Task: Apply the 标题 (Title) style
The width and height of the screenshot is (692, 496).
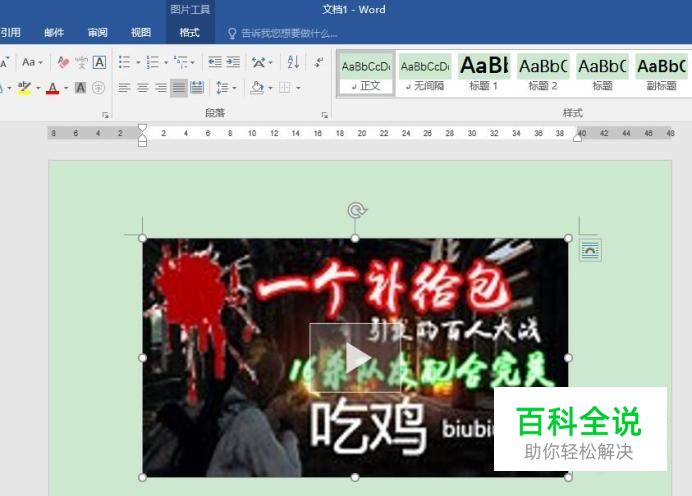Action: (602, 73)
